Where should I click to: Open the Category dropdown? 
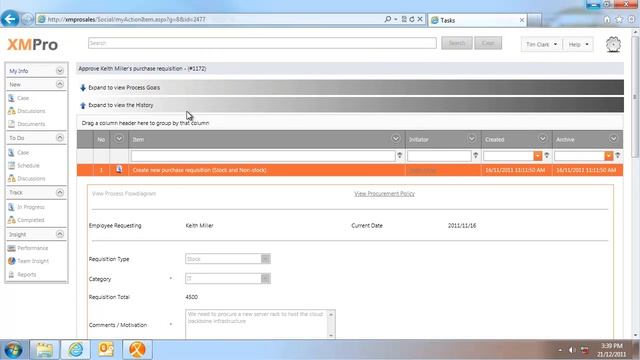pyautogui.click(x=265, y=279)
